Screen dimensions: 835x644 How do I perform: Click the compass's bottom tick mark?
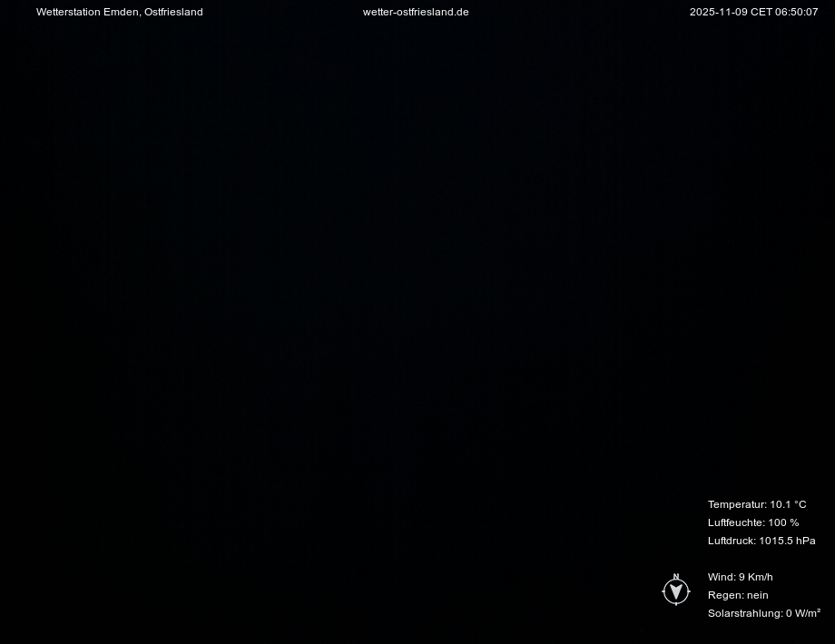(676, 603)
